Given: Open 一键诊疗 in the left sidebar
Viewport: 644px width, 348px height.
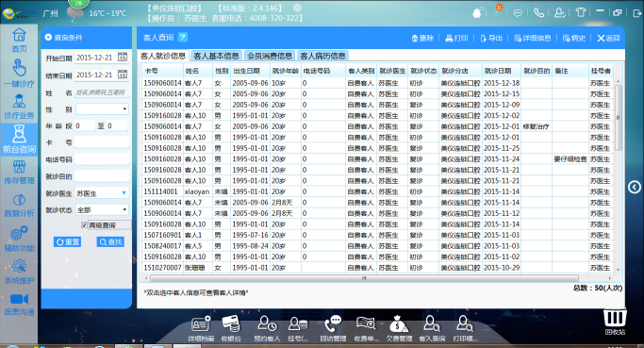Looking at the screenshot, I should coord(19,74).
